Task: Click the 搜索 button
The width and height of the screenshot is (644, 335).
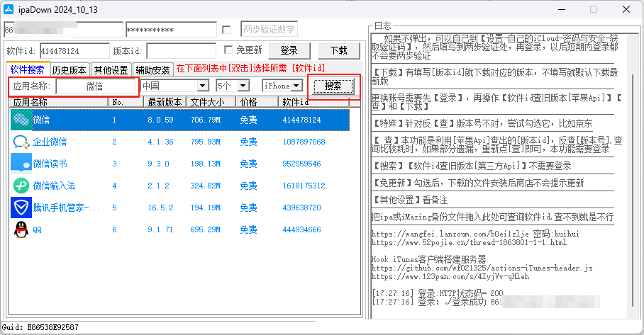Action: [x=333, y=86]
